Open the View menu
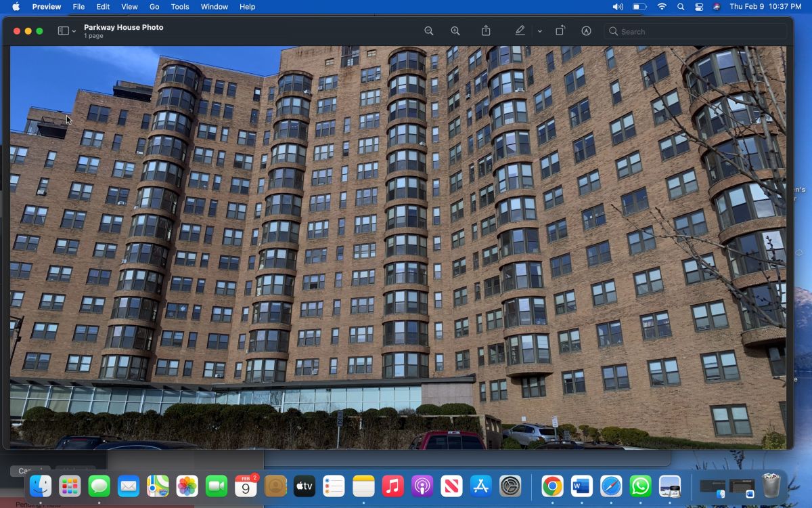This screenshot has width=812, height=508. [129, 7]
